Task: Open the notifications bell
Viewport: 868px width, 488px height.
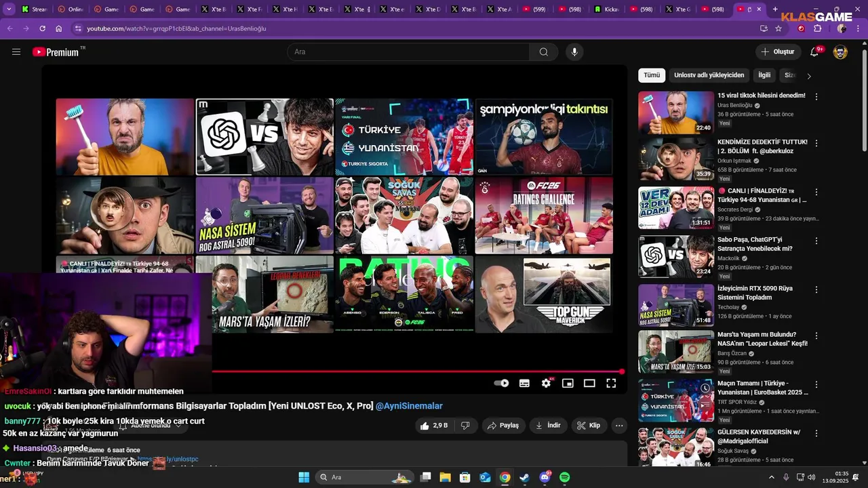Action: pos(815,52)
